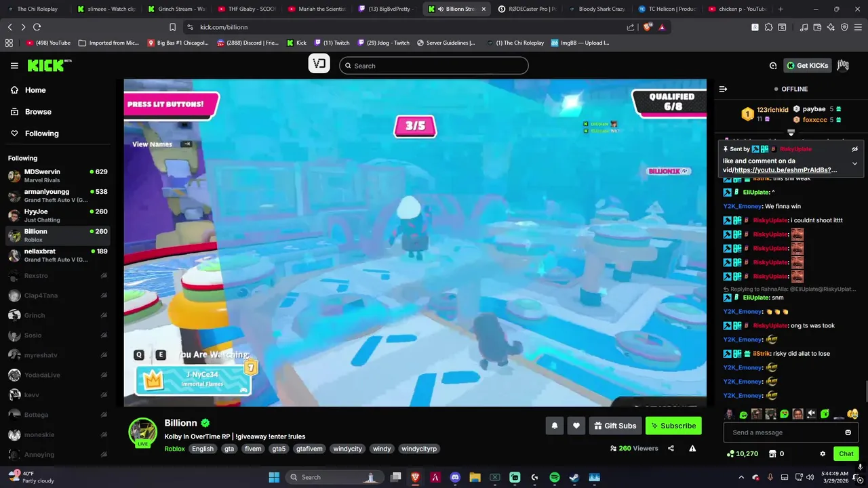
Task: Report stream with warning triangle icon
Action: coord(692,448)
